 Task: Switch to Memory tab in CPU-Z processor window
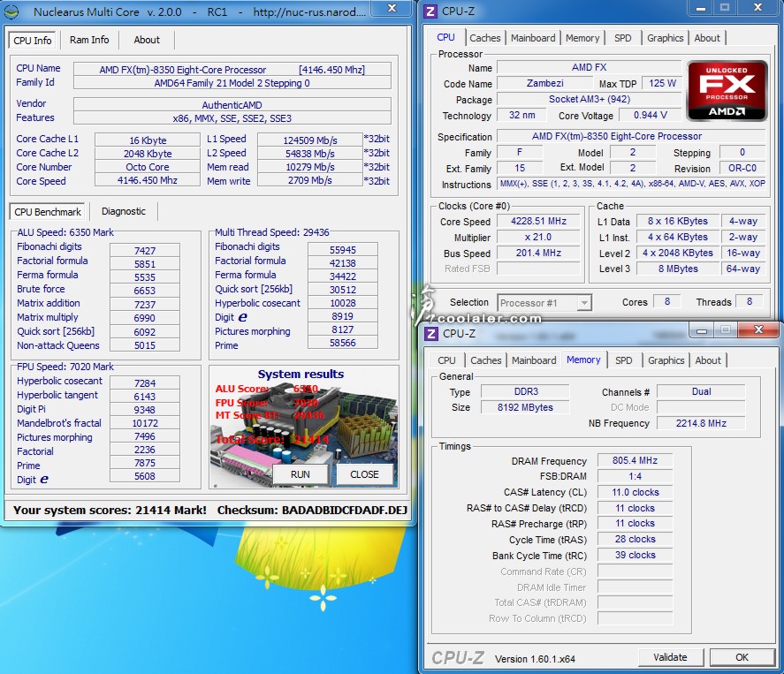pyautogui.click(x=582, y=38)
